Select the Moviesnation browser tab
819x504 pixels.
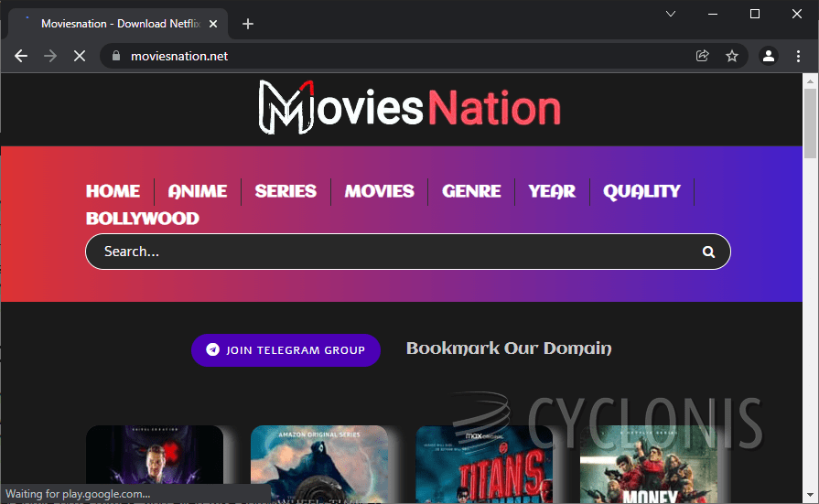click(x=114, y=24)
